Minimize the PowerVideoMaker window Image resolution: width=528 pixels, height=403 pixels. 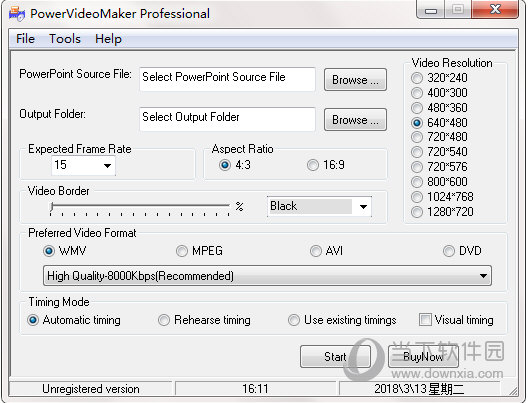pyautogui.click(x=431, y=10)
